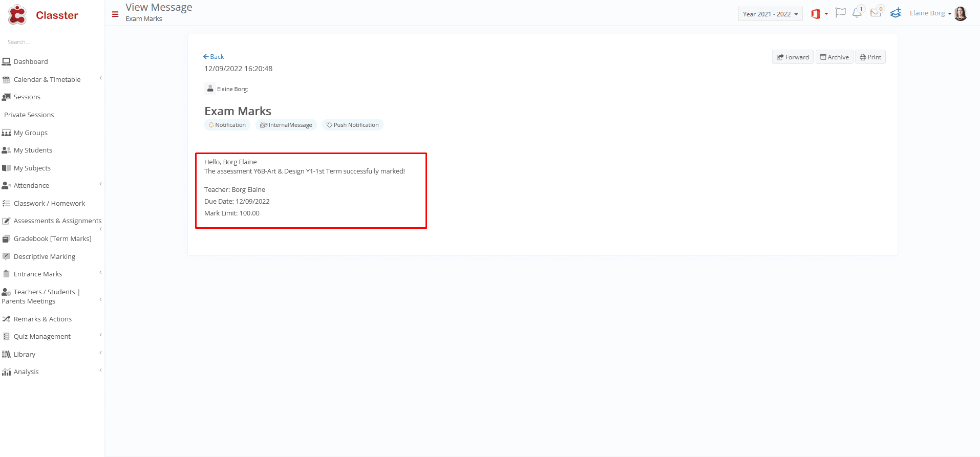Click the flag icon in header

[840, 13]
